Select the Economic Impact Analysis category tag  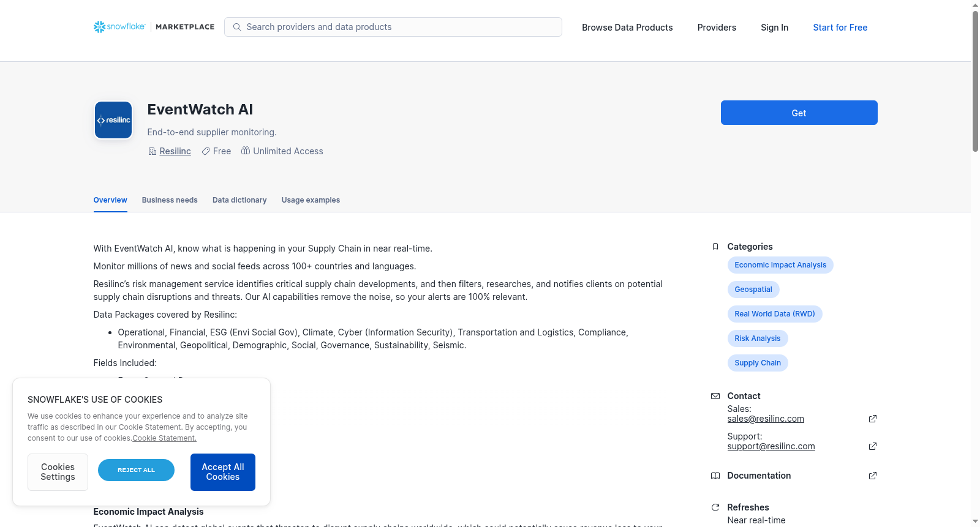[780, 265]
